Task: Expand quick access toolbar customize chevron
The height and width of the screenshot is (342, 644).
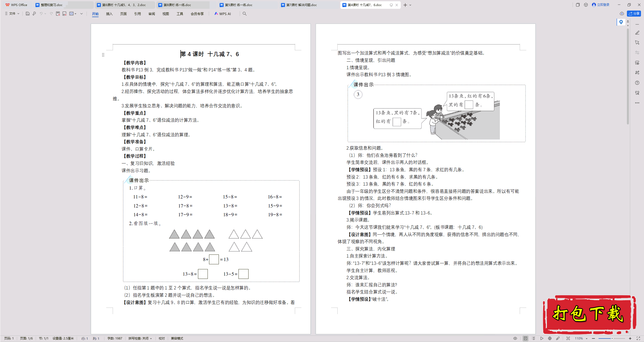Action: [82, 14]
